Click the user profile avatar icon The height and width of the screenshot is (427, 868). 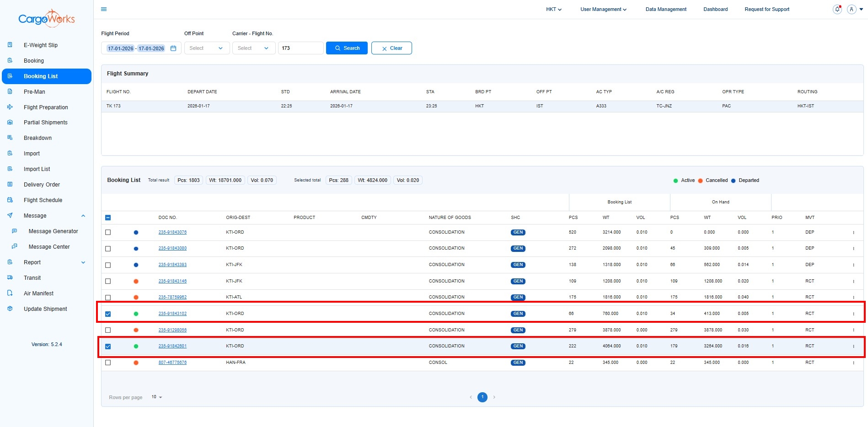[851, 9]
